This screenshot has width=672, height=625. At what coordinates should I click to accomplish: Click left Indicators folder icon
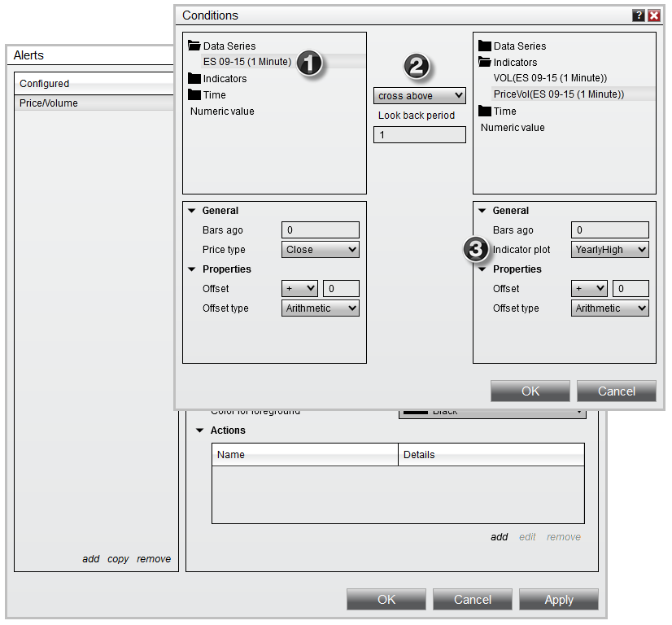point(194,79)
